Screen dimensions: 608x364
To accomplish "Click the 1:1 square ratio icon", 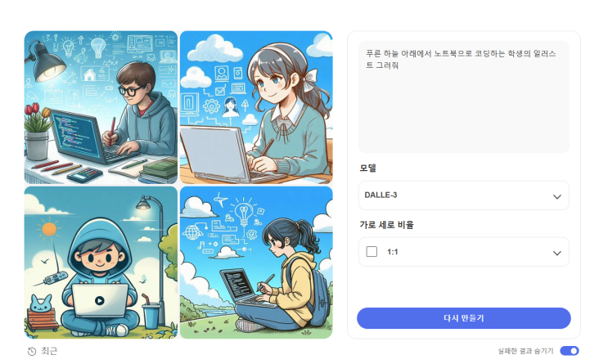I will pyautogui.click(x=372, y=252).
